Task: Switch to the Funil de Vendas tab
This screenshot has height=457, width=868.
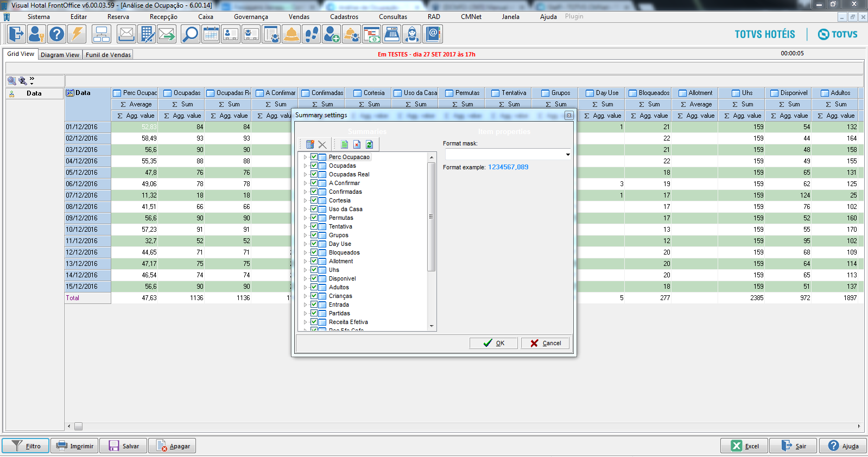Action: coord(109,55)
